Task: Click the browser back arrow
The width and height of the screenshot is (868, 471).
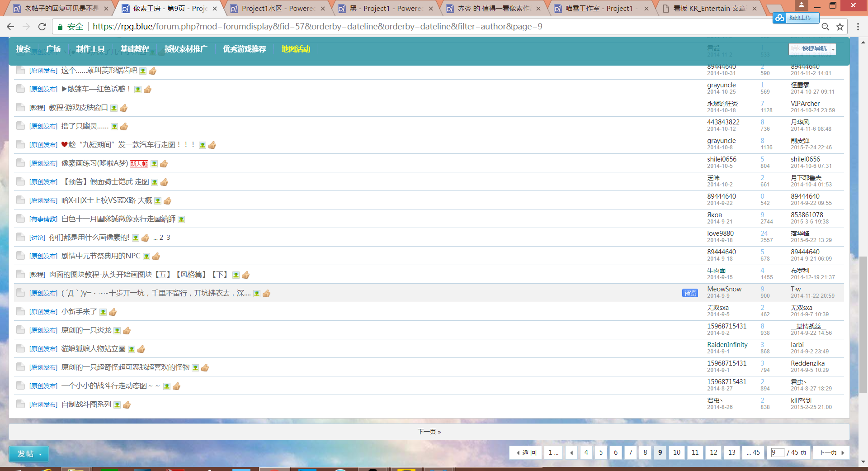Action: [x=10, y=27]
